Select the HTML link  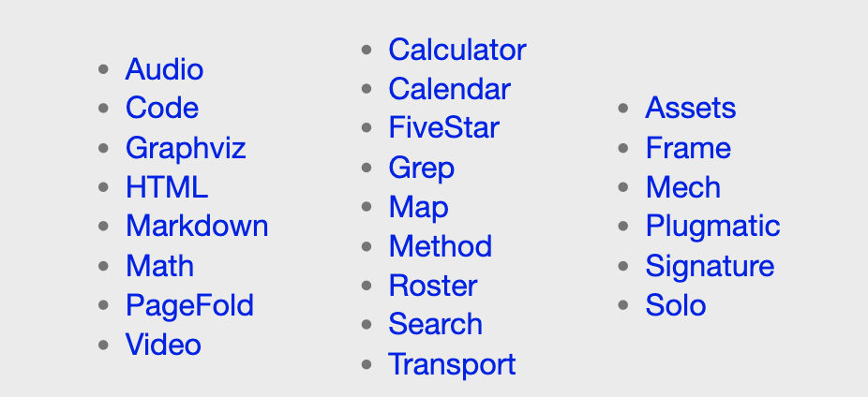[167, 187]
